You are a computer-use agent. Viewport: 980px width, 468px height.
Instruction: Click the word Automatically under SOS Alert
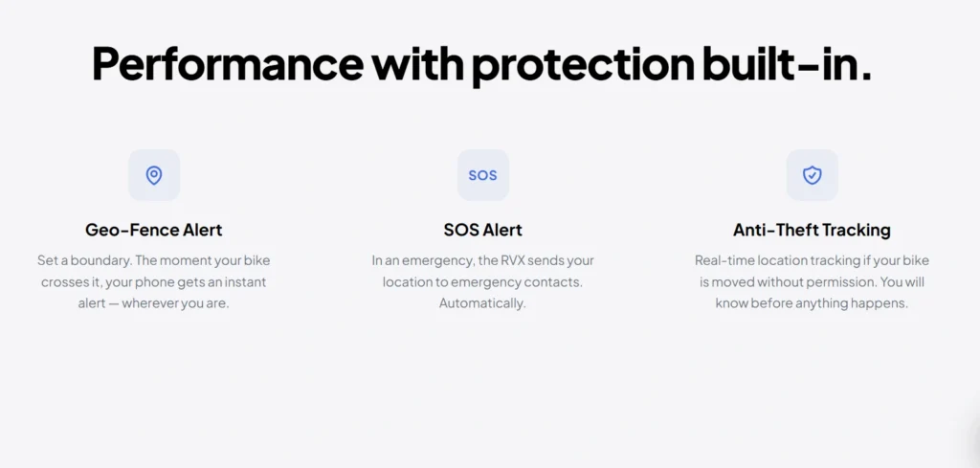click(x=482, y=303)
